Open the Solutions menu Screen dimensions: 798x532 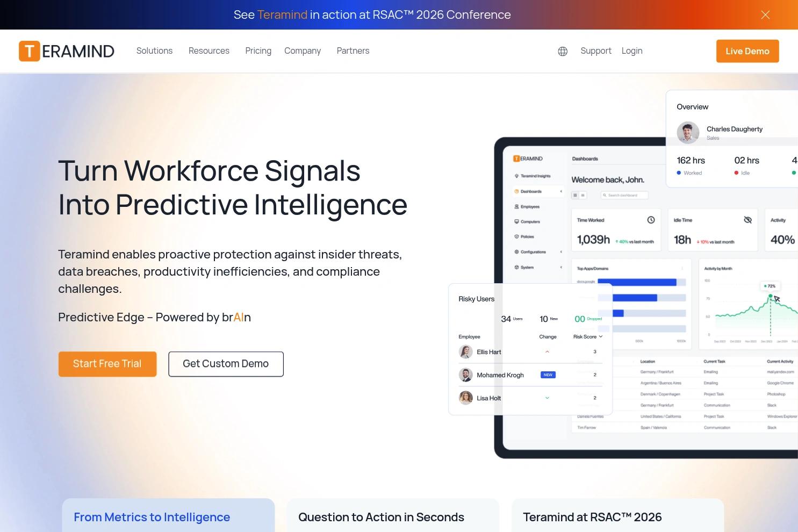pyautogui.click(x=154, y=51)
